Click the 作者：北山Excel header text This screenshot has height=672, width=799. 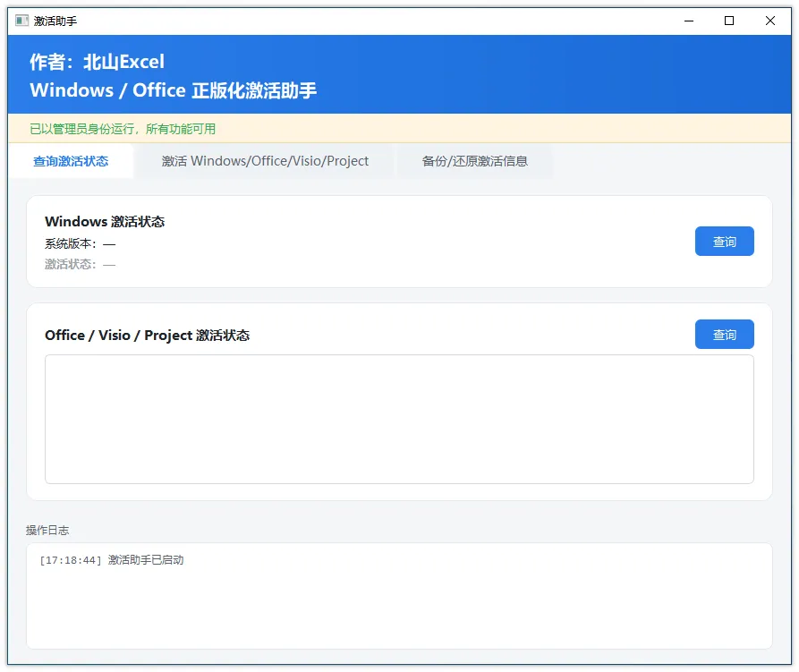tap(97, 62)
